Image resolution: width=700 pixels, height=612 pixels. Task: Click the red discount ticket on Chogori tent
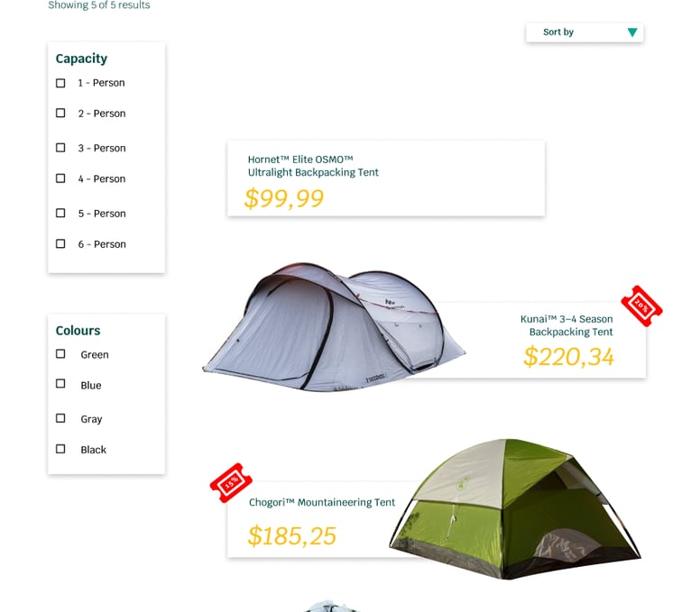pyautogui.click(x=231, y=483)
